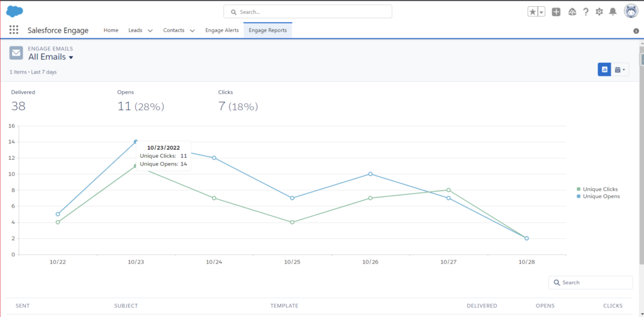
Task: Click the Salesforce Engage app name
Action: click(x=58, y=30)
